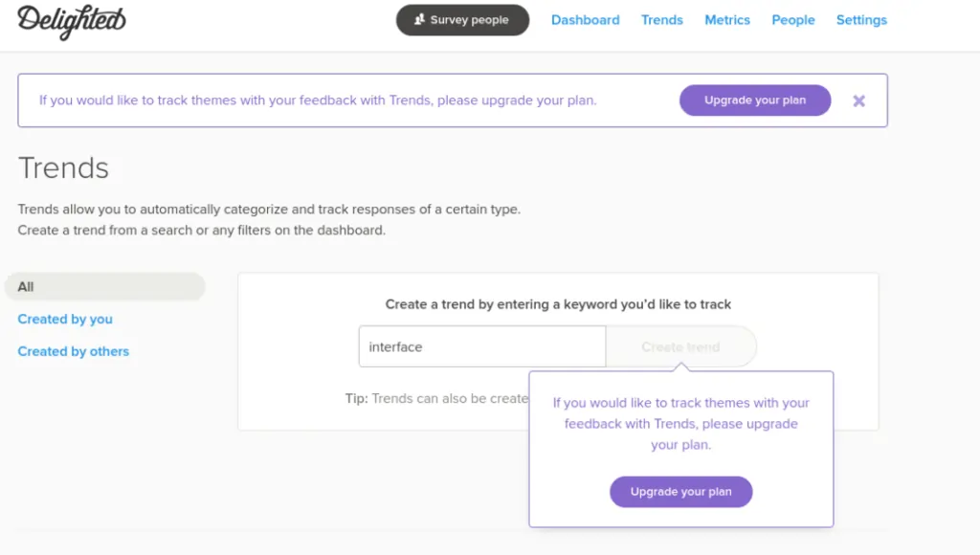This screenshot has height=555, width=980.
Task: Click the Tip text below the keyword field
Action: point(436,398)
